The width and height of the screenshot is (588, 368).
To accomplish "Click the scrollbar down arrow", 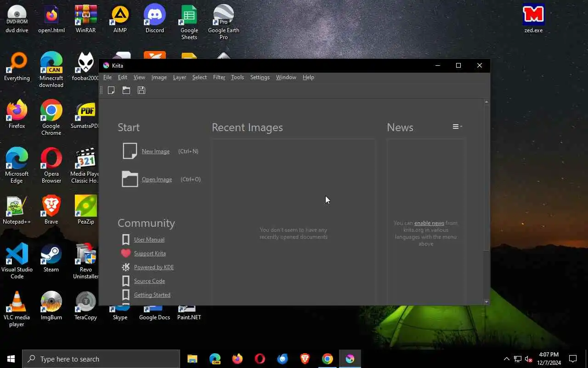I will pos(486,302).
